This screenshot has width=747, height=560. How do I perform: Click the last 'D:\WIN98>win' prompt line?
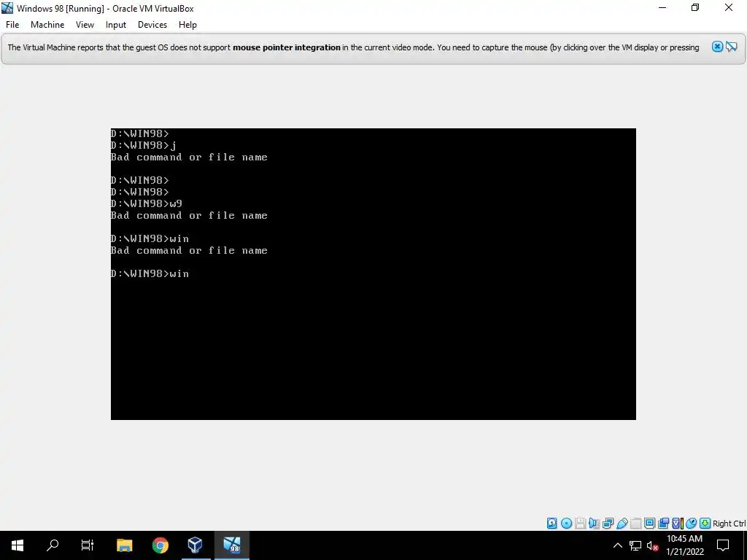point(150,273)
